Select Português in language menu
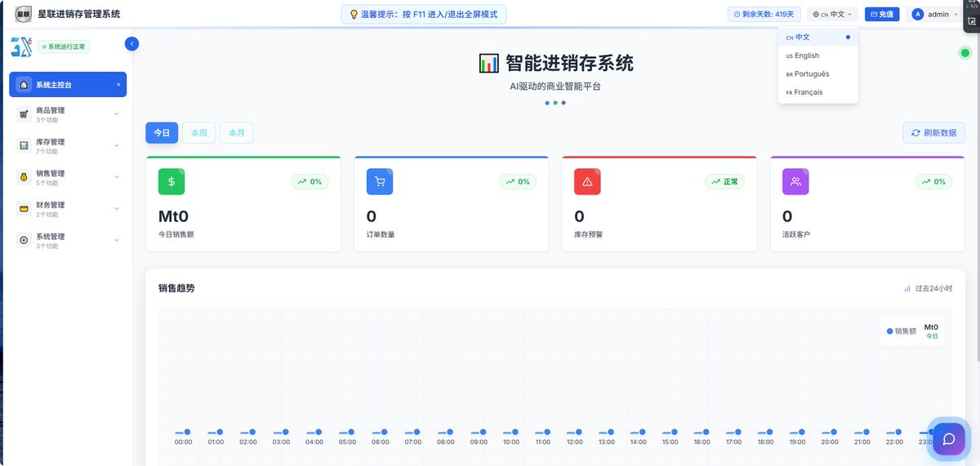Screen dimensions: 980x466 (x=817, y=74)
